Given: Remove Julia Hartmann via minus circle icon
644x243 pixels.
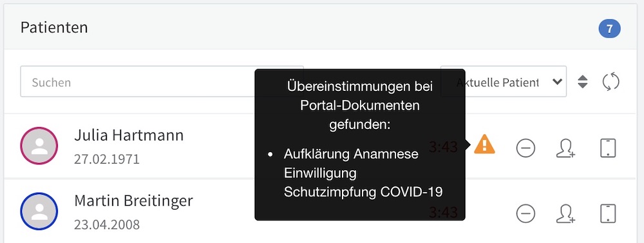Looking at the screenshot, I should [x=526, y=148].
